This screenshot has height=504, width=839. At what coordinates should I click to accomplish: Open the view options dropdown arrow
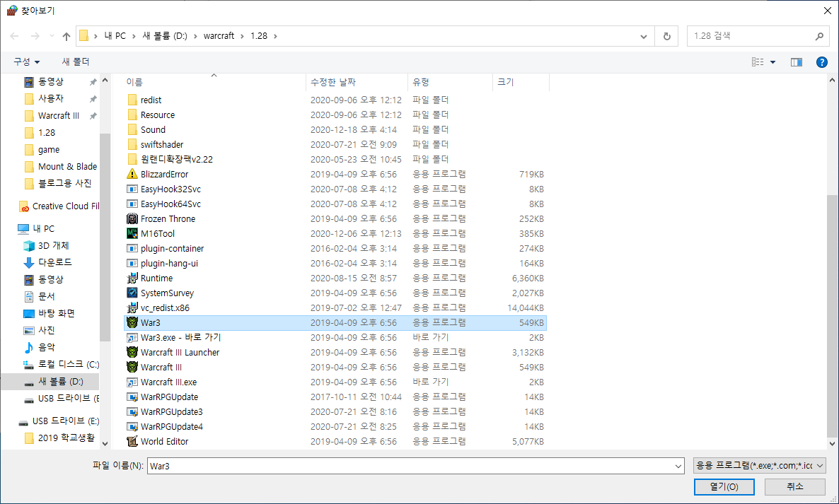coord(773,62)
